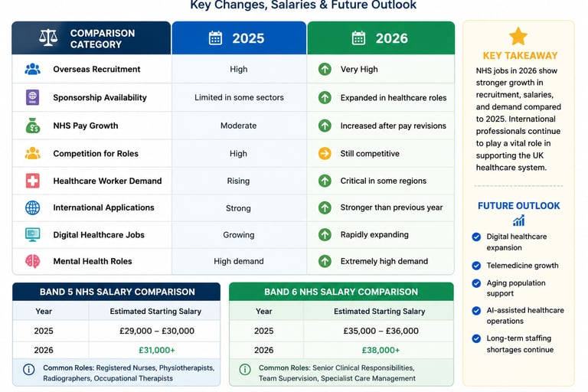Click the checkmark beside AI-assisted healthcare operations
The height and width of the screenshot is (392, 588).
pos(476,311)
